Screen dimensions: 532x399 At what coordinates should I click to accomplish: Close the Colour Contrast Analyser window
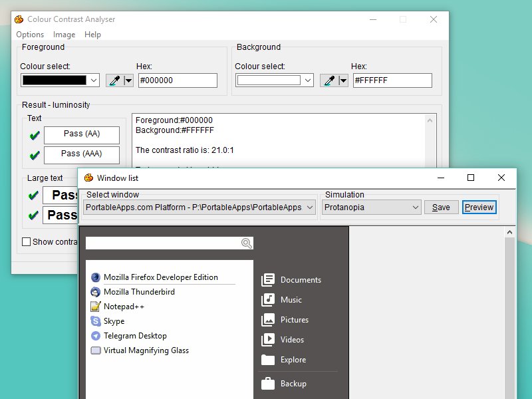tap(434, 19)
